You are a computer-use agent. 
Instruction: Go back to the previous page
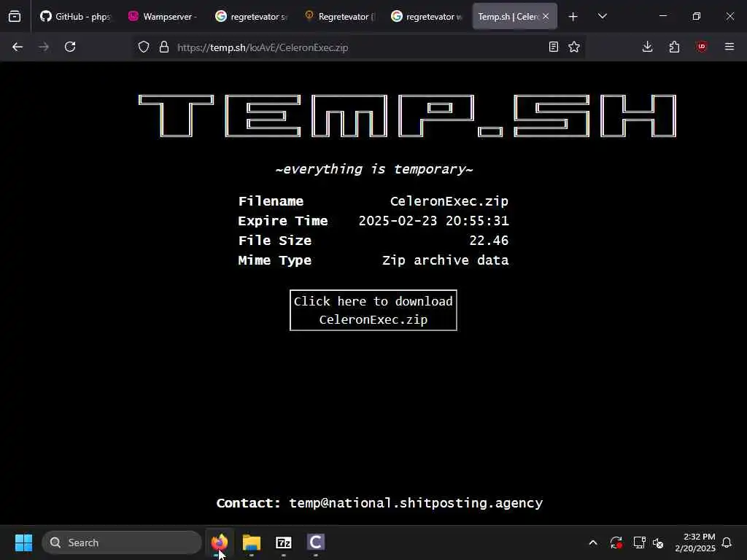(18, 47)
